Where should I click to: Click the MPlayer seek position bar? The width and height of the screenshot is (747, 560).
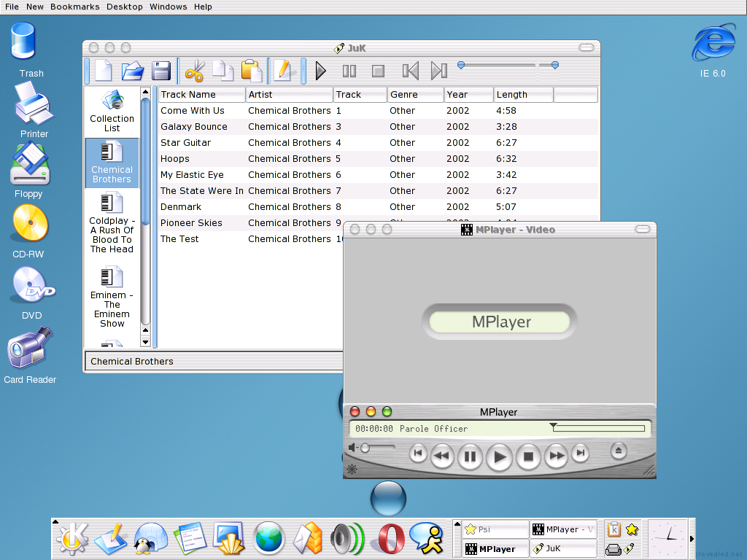600,428
